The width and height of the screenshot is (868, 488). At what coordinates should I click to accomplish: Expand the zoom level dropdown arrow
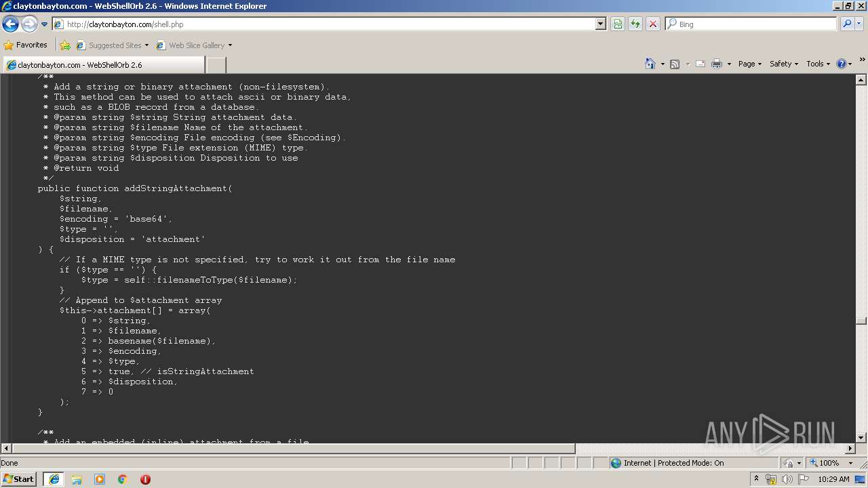(x=850, y=464)
